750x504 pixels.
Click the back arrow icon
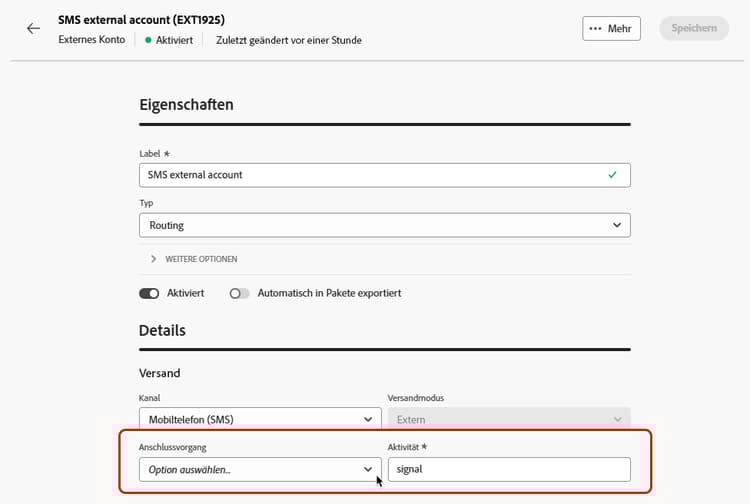click(x=34, y=28)
